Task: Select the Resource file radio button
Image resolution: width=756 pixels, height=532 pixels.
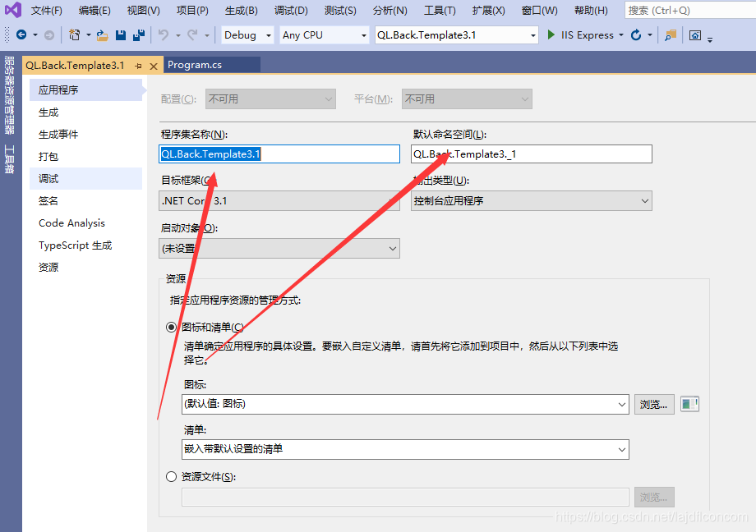Action: coord(171,476)
